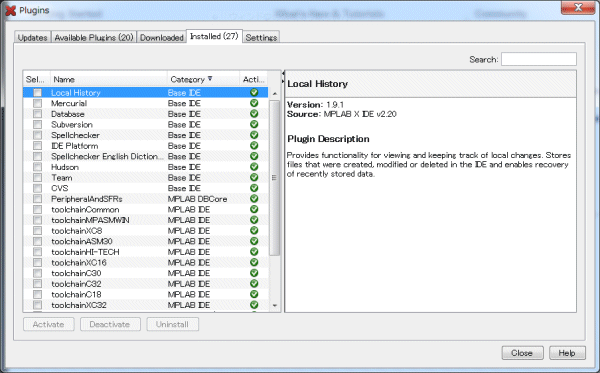Screen dimensions: 600x373
Task: Click the green check icon for IDE Platform
Action: pos(254,146)
